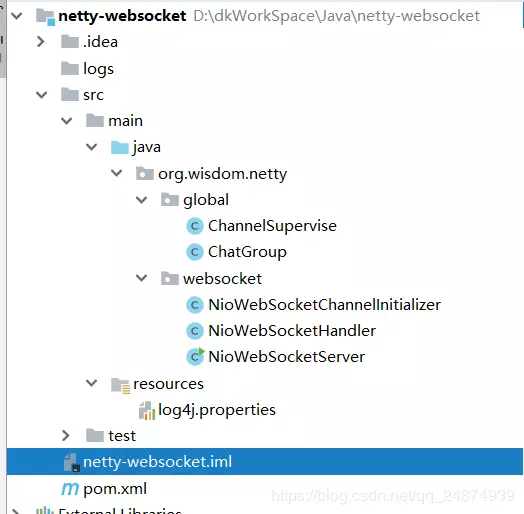This screenshot has width=524, height=514.
Task: Click the Maven pom.xml icon
Action: 70,489
